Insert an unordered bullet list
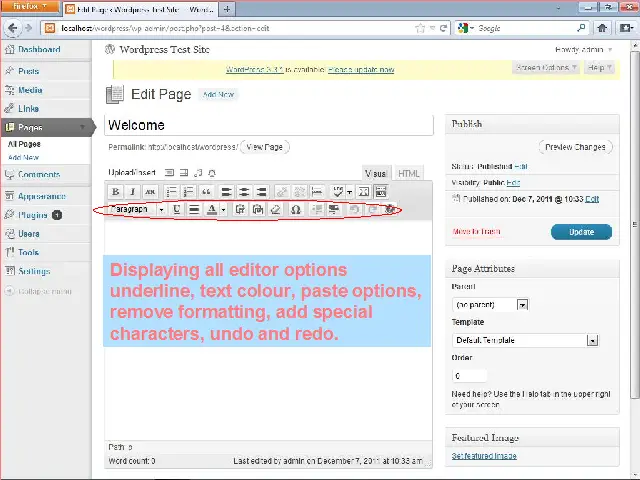640x480 pixels. [x=171, y=191]
